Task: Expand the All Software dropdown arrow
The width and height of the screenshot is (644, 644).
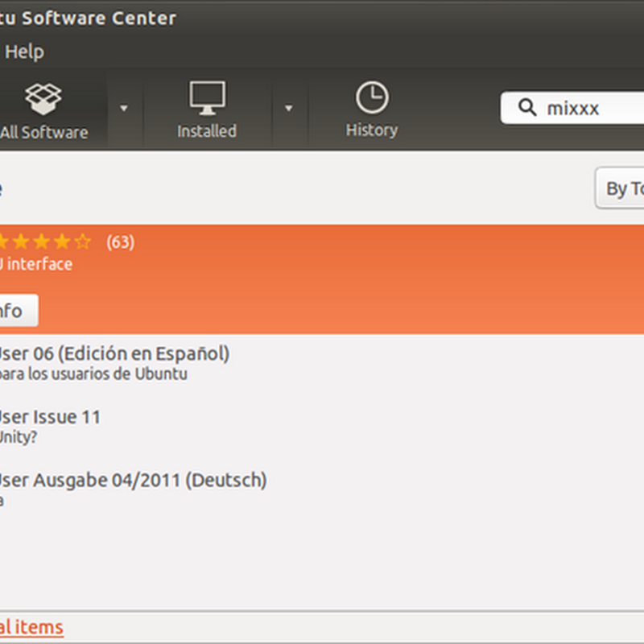Action: tap(124, 109)
